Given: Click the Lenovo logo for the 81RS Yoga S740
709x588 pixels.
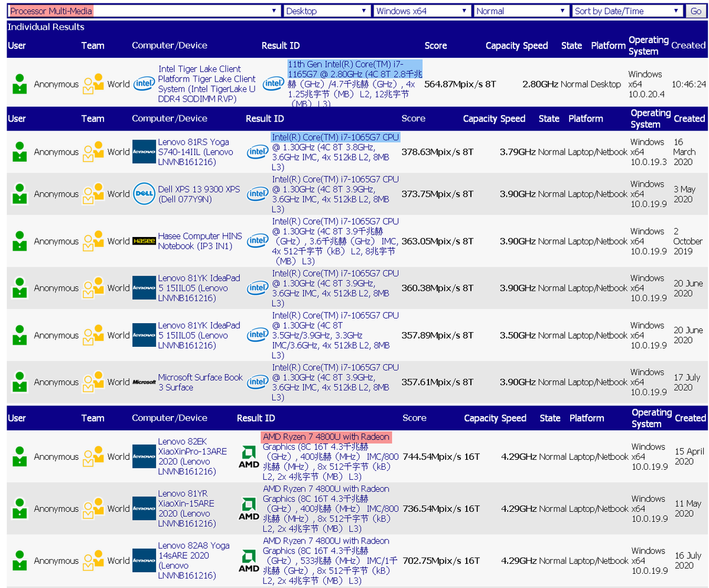Looking at the screenshot, I should click(x=144, y=151).
